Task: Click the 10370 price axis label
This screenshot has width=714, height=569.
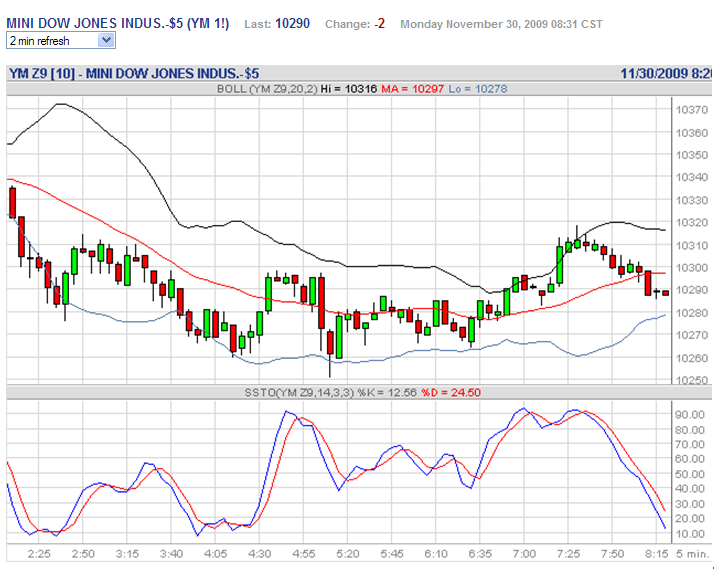Action: (x=692, y=110)
